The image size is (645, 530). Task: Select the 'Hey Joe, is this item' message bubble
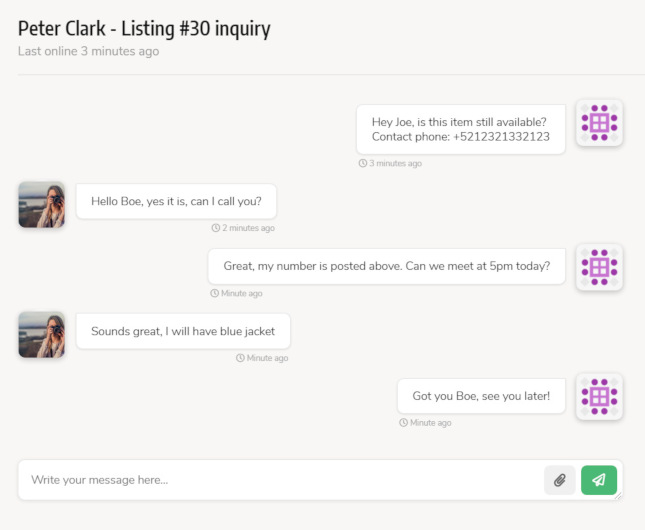tap(461, 129)
